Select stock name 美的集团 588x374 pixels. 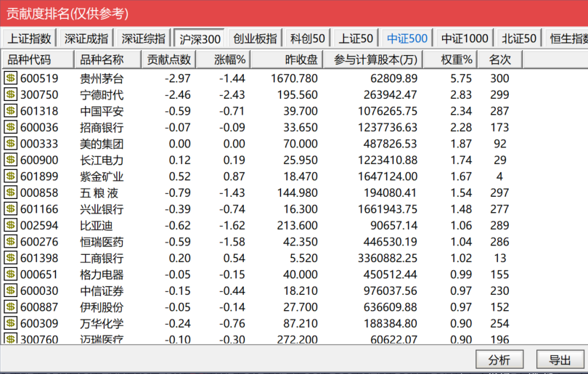click(102, 144)
